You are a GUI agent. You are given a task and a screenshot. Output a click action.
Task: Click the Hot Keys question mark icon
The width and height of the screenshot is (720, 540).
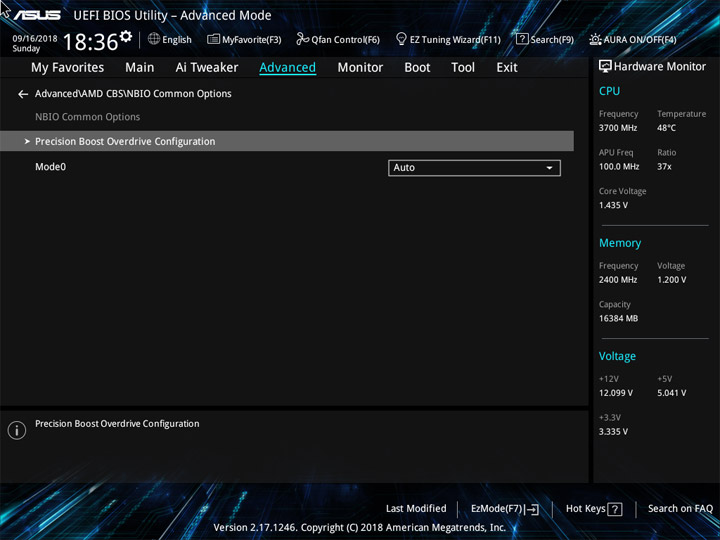[x=615, y=509]
